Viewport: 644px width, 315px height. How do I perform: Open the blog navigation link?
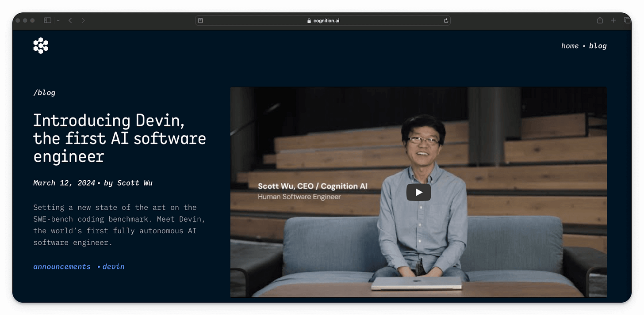tap(598, 46)
